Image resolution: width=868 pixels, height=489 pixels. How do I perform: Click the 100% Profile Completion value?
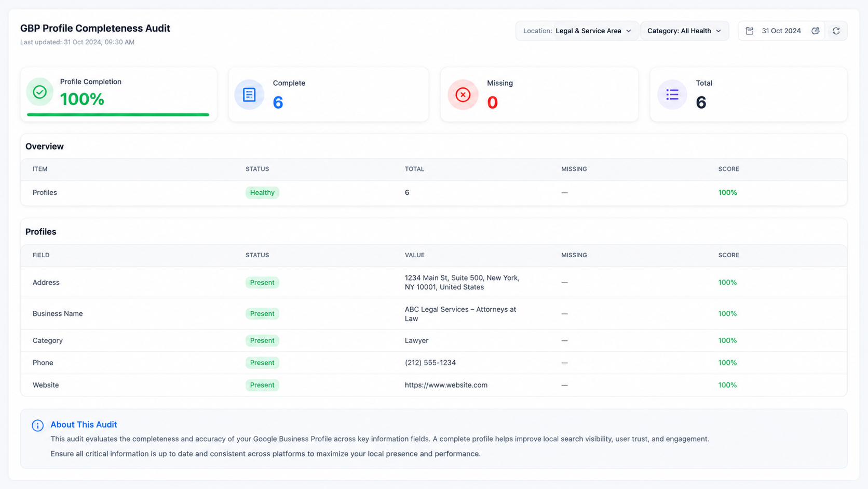pos(82,99)
